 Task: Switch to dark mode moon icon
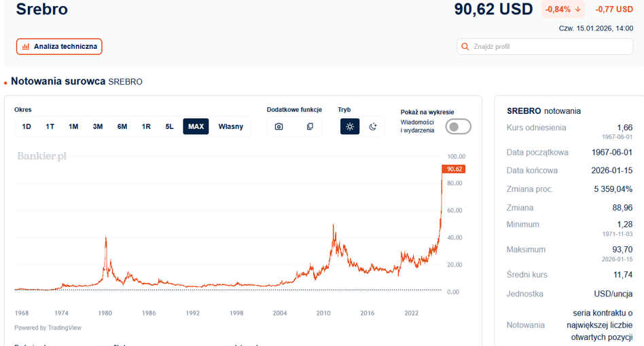(372, 126)
